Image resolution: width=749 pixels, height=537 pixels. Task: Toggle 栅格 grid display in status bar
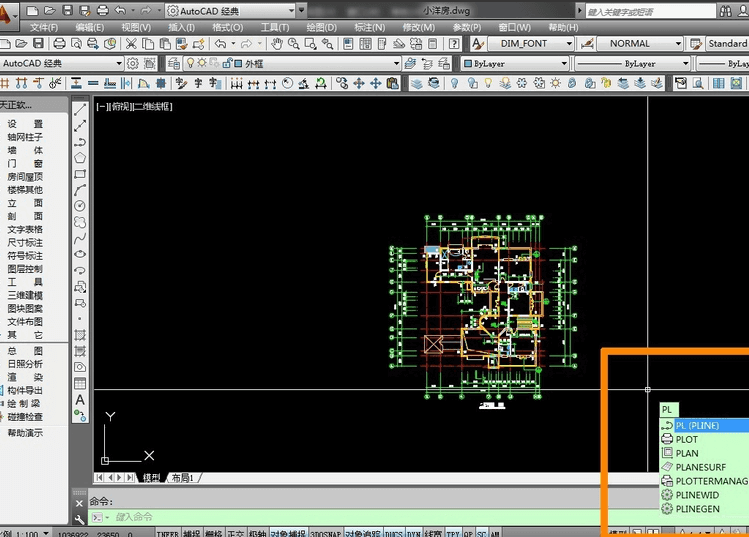tap(214, 533)
